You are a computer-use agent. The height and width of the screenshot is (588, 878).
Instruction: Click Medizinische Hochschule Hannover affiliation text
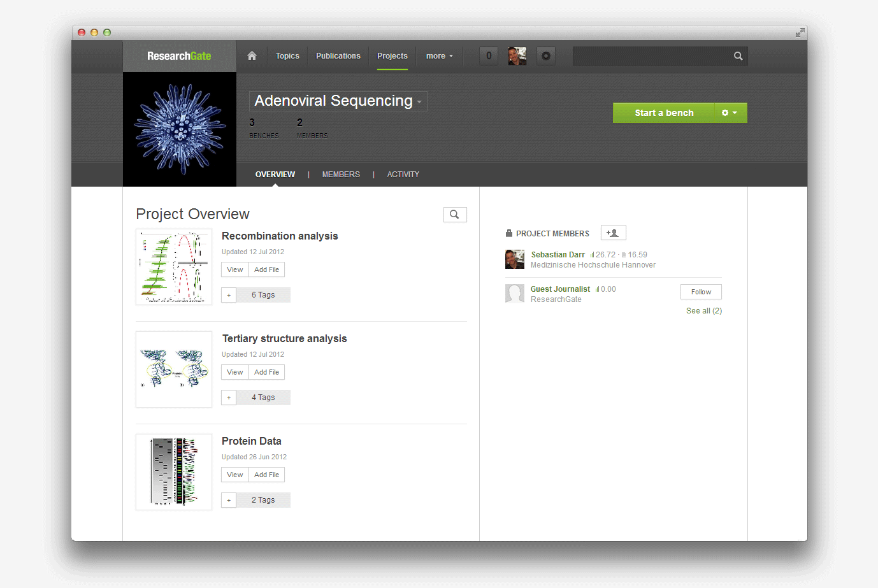click(x=593, y=265)
